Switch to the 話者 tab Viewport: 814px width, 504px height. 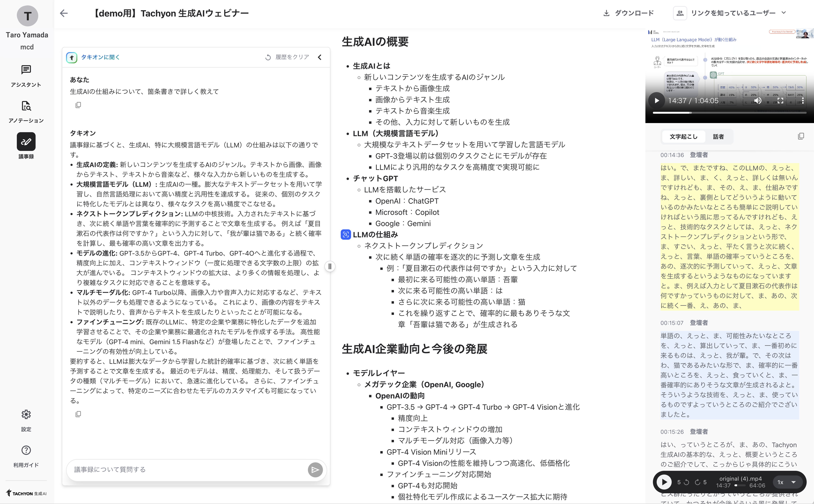[718, 137]
